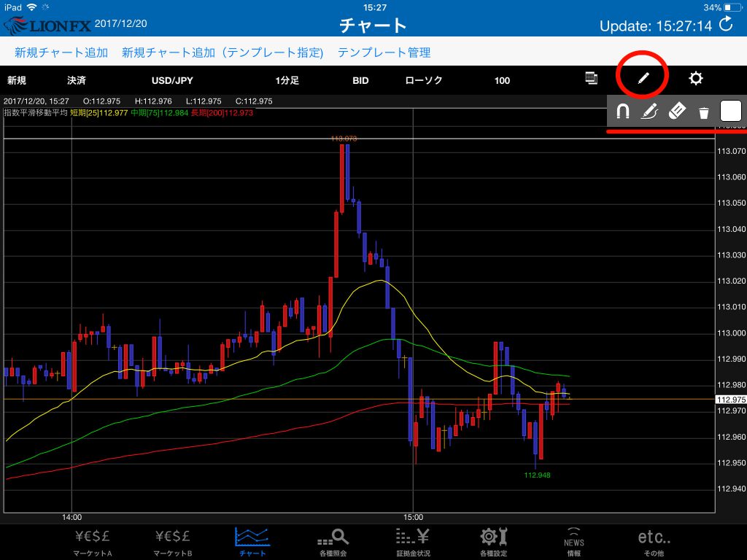Open USD/JPY currency pair selector
This screenshot has width=747, height=560.
172,80
